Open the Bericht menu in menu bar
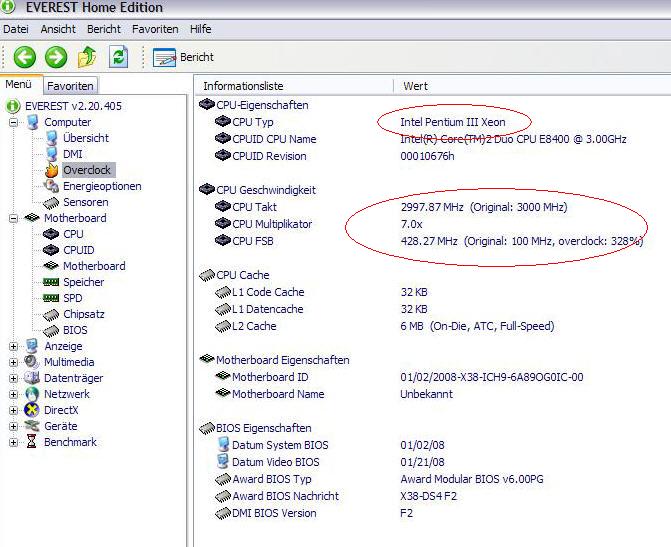Viewport: 671px width, 547px height. (104, 29)
